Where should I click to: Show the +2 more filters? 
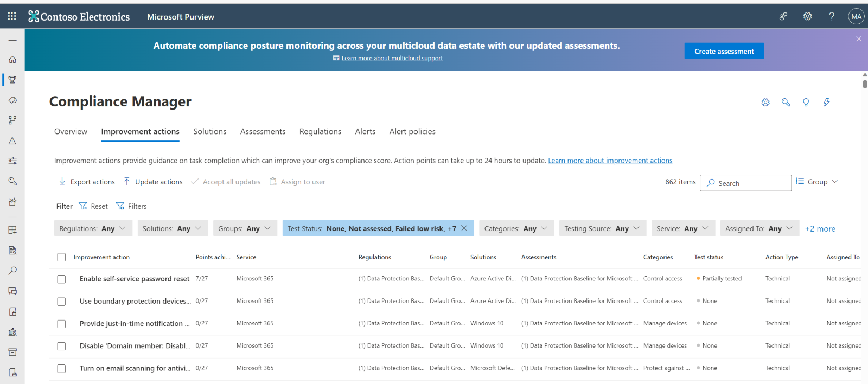[x=820, y=228]
